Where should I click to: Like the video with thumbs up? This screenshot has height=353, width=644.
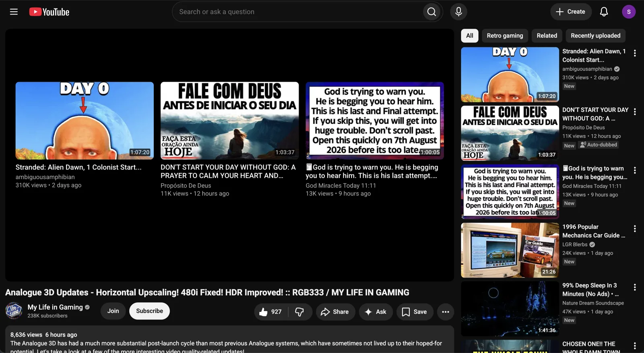tap(271, 312)
